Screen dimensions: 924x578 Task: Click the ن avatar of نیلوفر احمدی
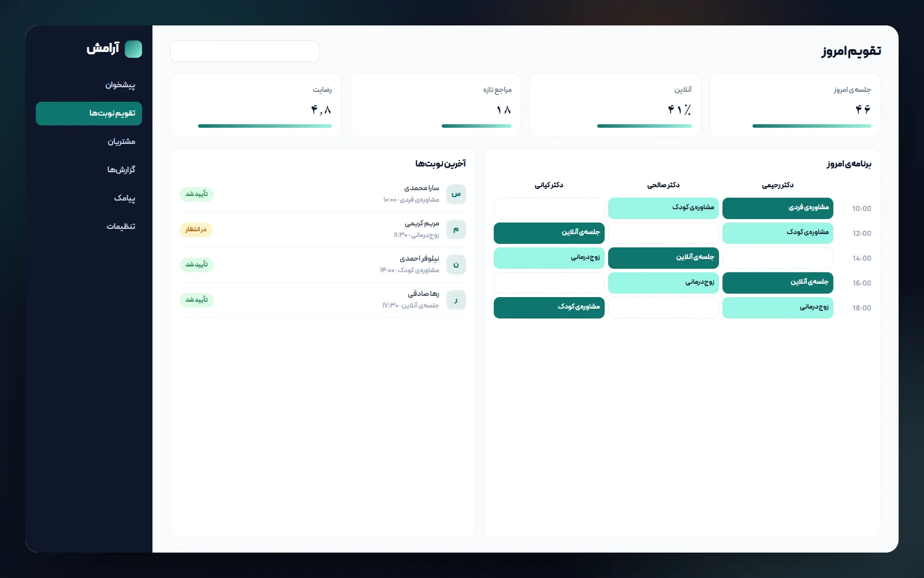tap(456, 265)
